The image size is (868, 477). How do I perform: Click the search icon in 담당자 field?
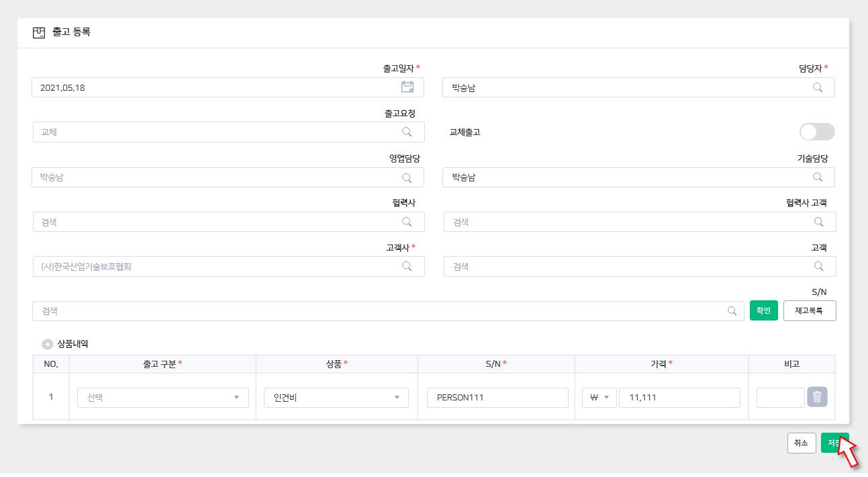pos(817,87)
